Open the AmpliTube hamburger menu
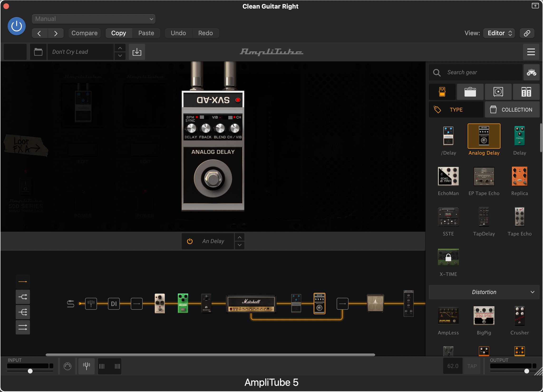This screenshot has height=392, width=543. pos(531,52)
